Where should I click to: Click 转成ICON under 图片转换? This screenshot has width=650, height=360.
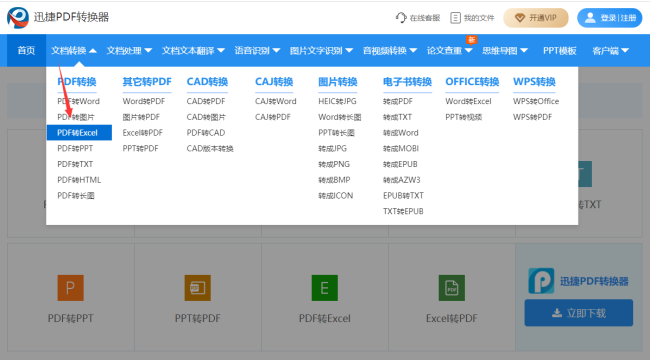pyautogui.click(x=336, y=196)
